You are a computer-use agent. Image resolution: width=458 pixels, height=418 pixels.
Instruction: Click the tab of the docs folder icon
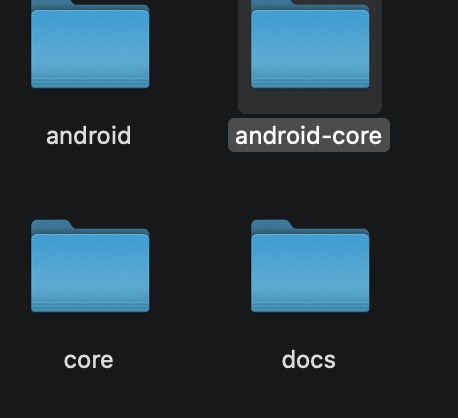click(272, 225)
